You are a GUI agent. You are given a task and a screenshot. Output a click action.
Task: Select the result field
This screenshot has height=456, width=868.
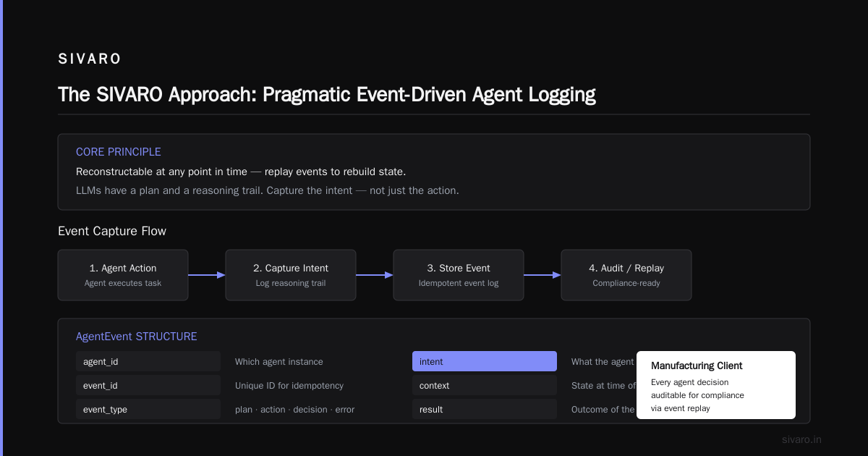pos(485,409)
